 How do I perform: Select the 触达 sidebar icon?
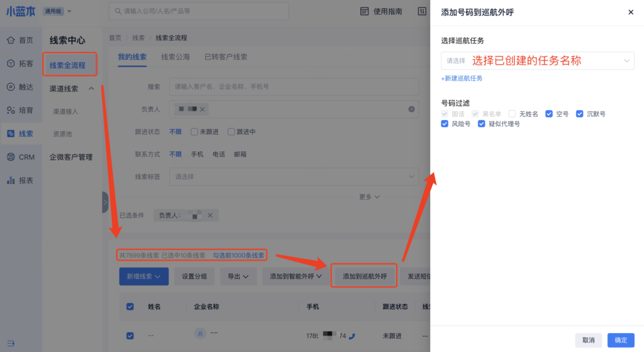tap(11, 87)
